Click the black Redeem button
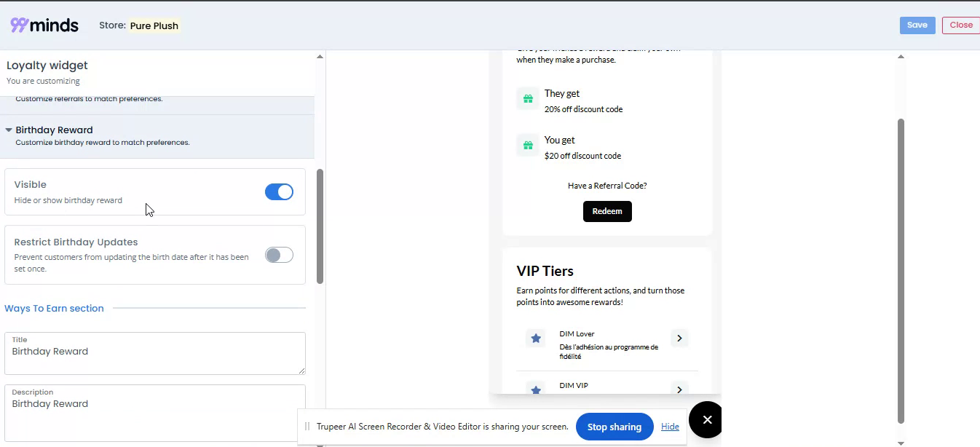 607,211
